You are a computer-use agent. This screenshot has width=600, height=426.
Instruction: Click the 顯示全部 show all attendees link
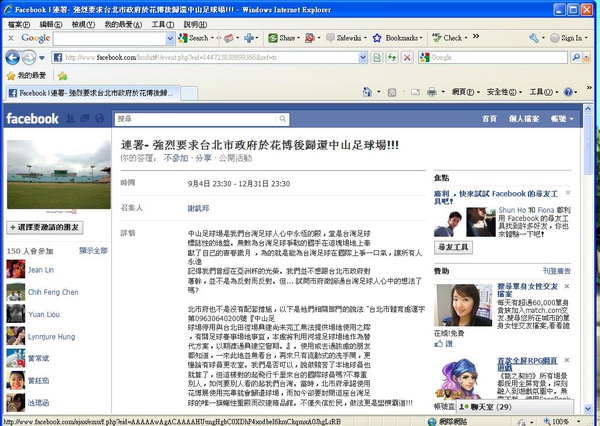(93, 250)
